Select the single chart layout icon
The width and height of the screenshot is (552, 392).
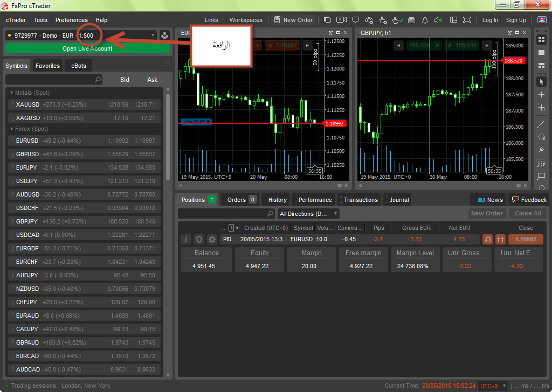click(541, 53)
